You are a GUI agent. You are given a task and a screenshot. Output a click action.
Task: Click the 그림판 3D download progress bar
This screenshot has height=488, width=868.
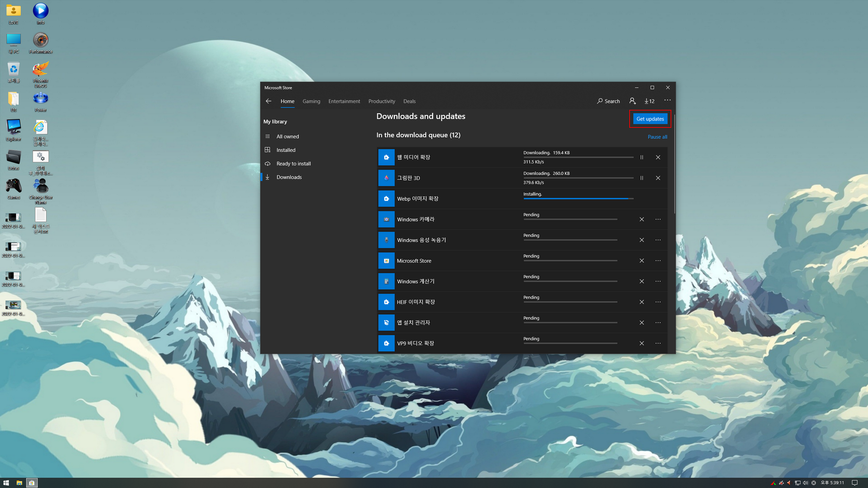pos(578,178)
